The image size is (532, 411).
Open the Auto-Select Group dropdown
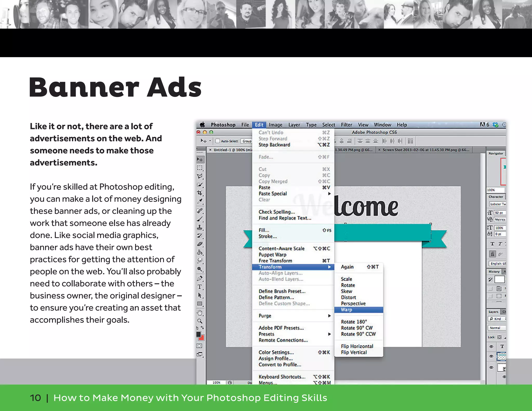[x=247, y=141]
